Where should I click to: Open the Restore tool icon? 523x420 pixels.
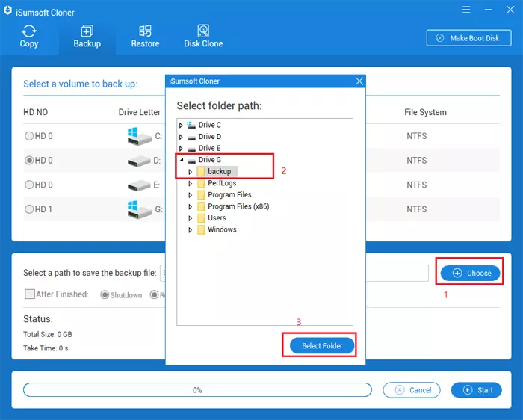click(x=145, y=31)
